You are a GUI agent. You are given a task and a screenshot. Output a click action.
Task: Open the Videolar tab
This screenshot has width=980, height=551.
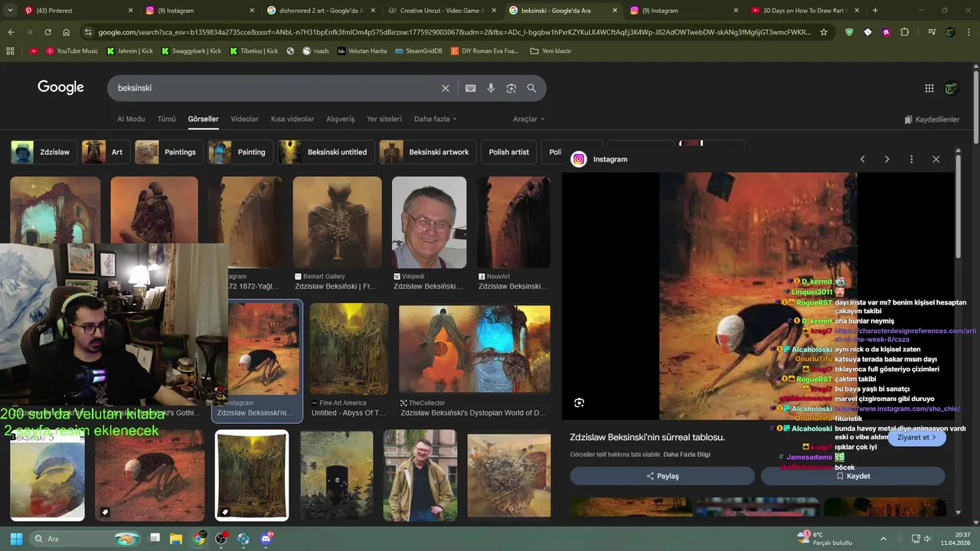pos(245,119)
